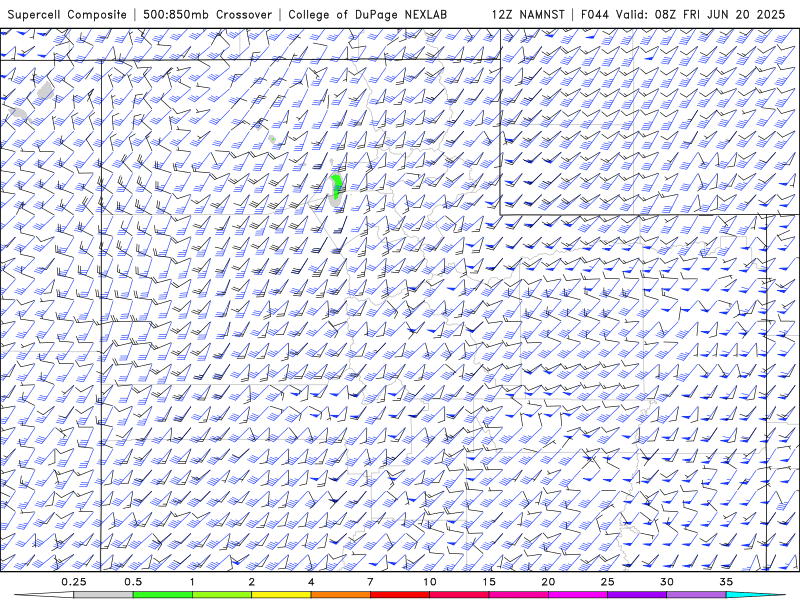Viewport: 800px width, 600px height.
Task: Click the tiny green dot northwest of green blob
Action: [x=273, y=138]
